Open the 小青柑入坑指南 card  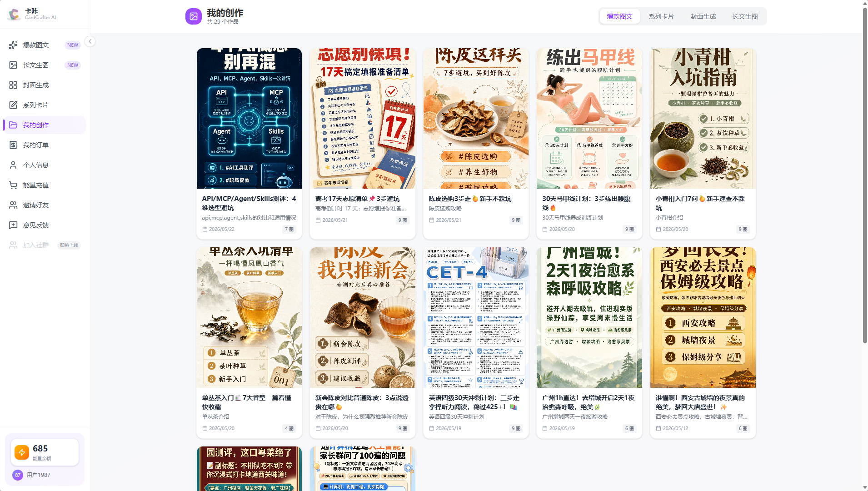pos(703,144)
